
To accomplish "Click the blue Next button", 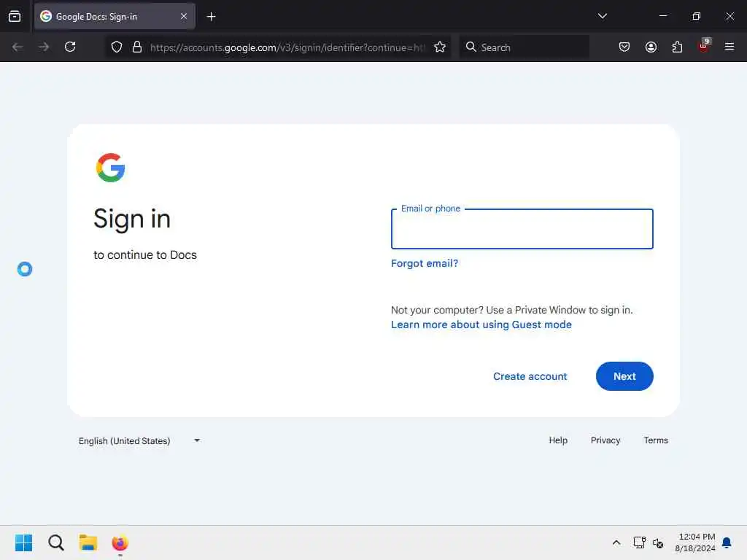I will [624, 376].
